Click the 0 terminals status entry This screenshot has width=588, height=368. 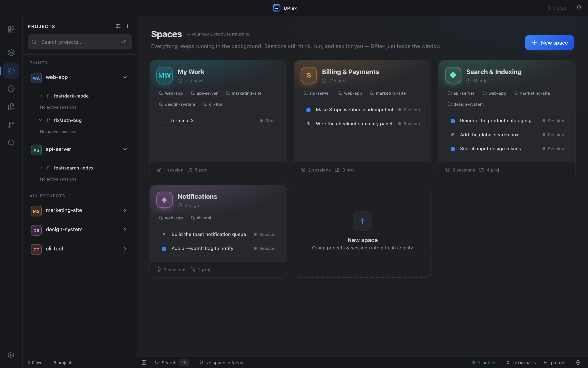coord(521,363)
